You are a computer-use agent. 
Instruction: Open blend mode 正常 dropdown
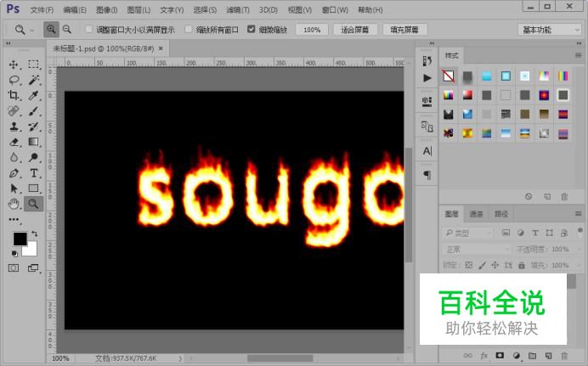click(477, 249)
